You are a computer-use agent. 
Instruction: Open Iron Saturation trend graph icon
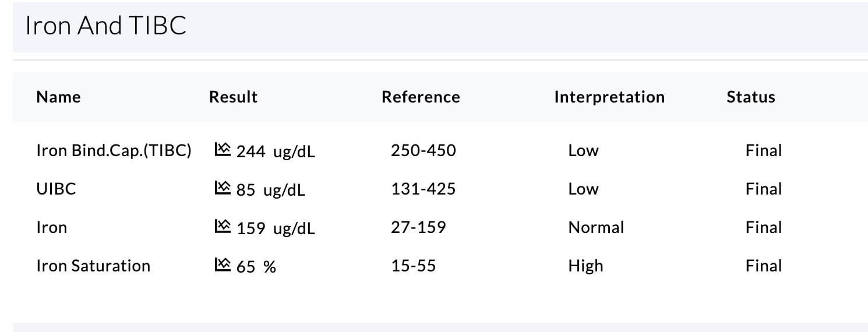pos(223,265)
